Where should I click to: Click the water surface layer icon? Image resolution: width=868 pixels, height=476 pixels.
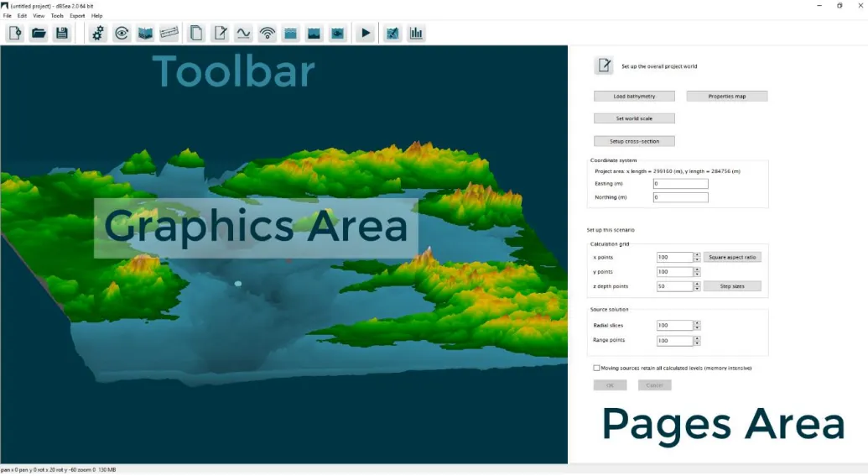point(291,34)
